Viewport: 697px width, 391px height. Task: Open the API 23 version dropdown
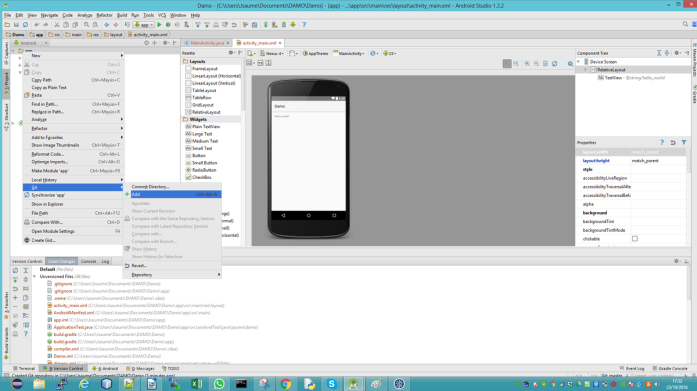click(389, 53)
